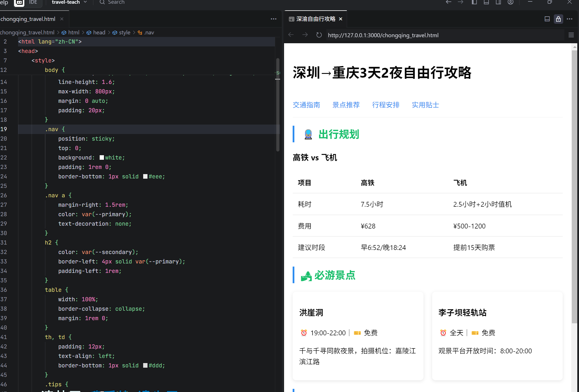Click table cell 提前15天购票
This screenshot has width=579, height=392.
[474, 247]
